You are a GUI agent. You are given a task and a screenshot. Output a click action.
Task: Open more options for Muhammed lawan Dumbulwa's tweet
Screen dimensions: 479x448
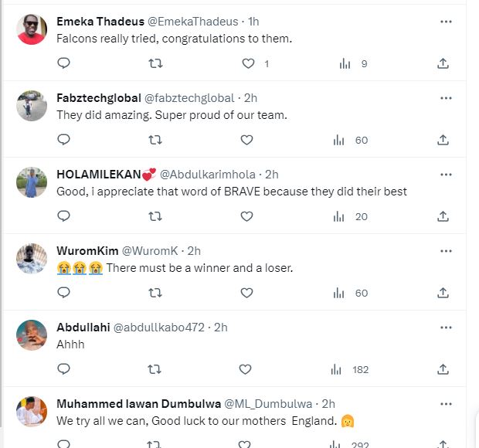pyautogui.click(x=446, y=404)
